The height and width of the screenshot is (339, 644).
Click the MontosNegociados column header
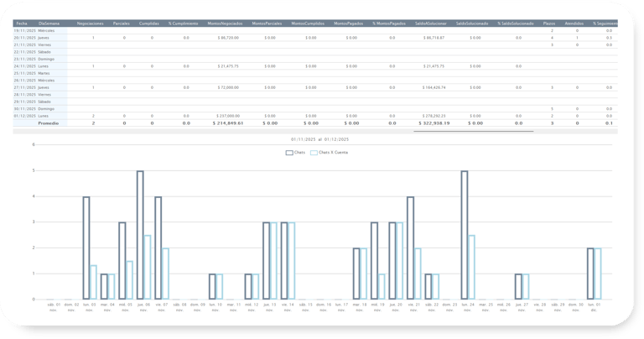225,23
